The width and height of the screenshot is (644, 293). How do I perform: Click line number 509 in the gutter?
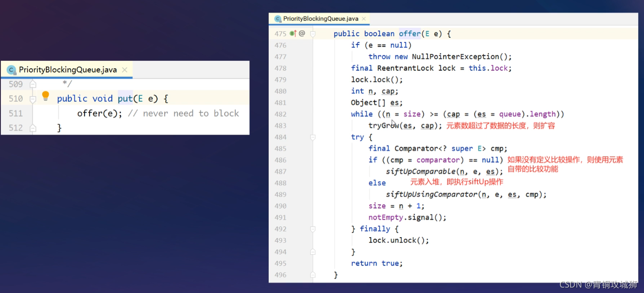pyautogui.click(x=16, y=84)
